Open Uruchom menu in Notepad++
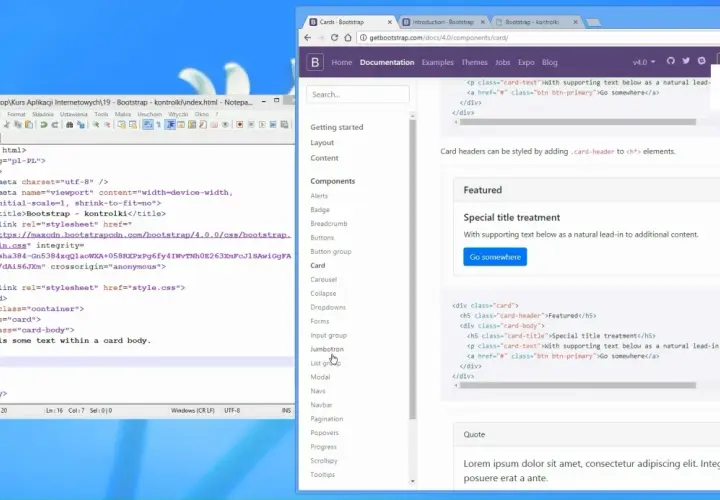Image resolution: width=720 pixels, height=500 pixels. [x=150, y=114]
